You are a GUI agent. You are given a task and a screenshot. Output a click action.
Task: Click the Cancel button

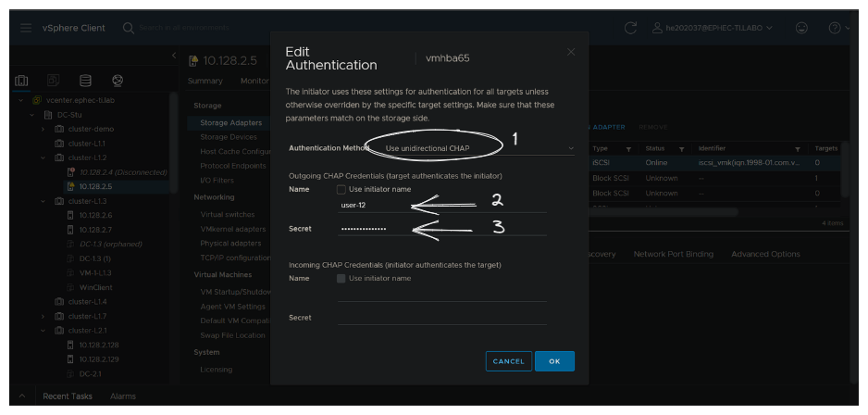508,361
